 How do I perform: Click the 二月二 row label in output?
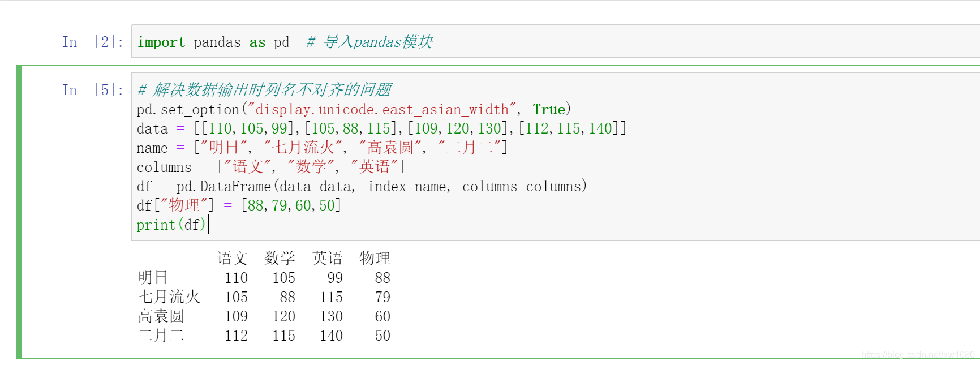(161, 335)
